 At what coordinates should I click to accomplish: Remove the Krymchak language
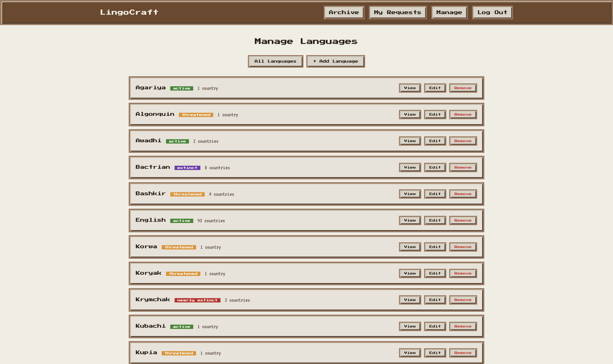click(463, 300)
